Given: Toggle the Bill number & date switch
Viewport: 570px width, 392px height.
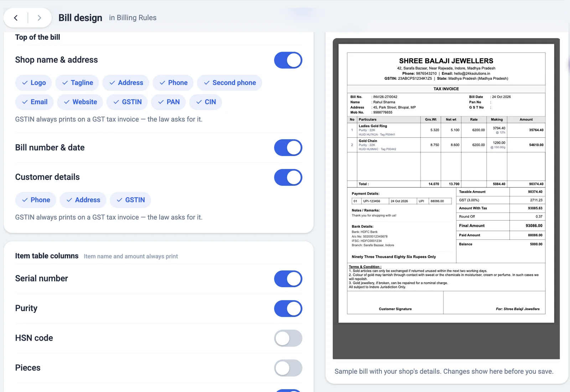Looking at the screenshot, I should coord(288,148).
